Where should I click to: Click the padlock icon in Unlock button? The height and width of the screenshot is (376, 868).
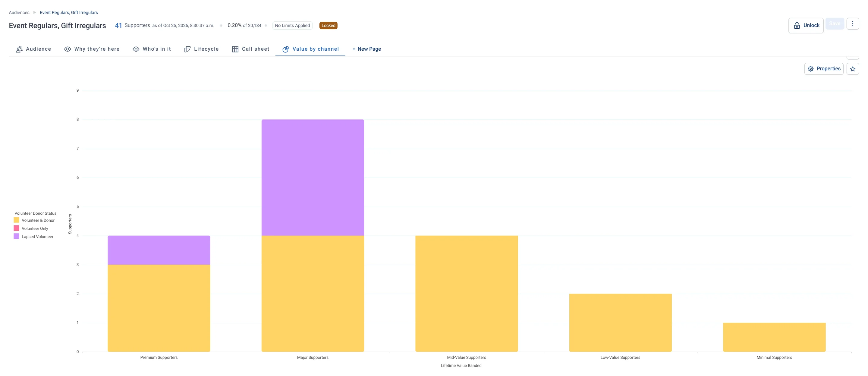(797, 26)
